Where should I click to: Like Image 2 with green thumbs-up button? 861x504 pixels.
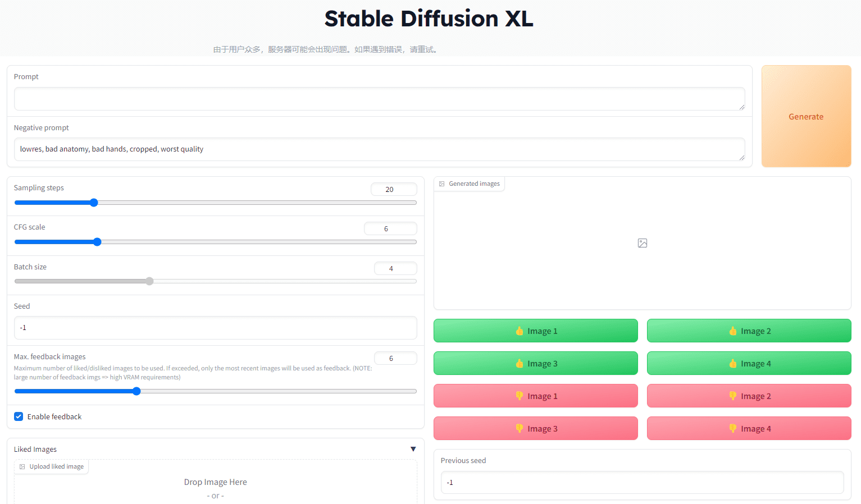(x=749, y=331)
